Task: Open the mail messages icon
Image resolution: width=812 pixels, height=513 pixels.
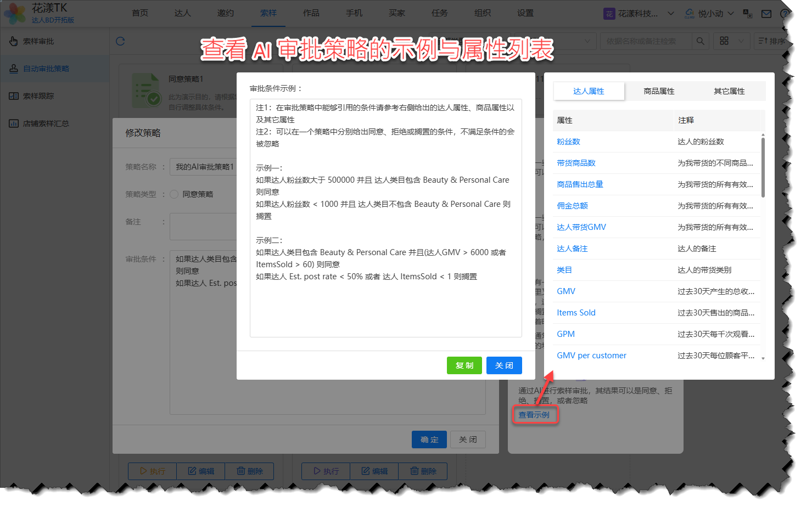Action: tap(766, 14)
